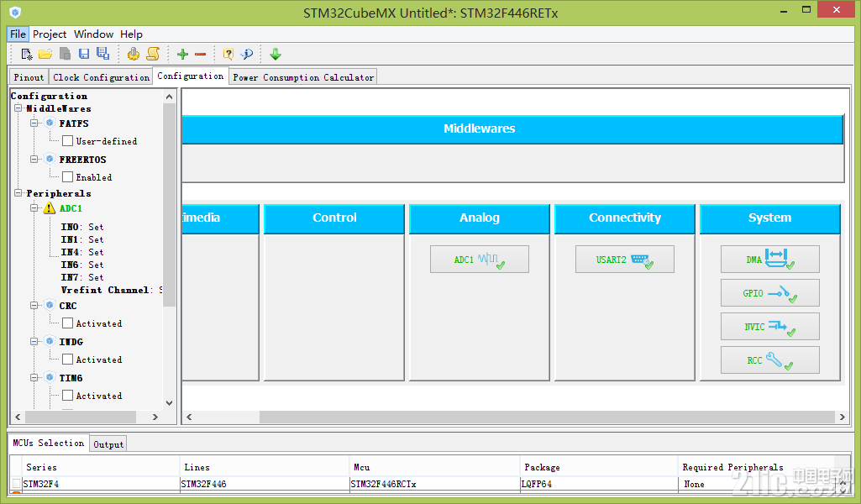
Task: Open GPIO configuration button
Action: tap(769, 292)
